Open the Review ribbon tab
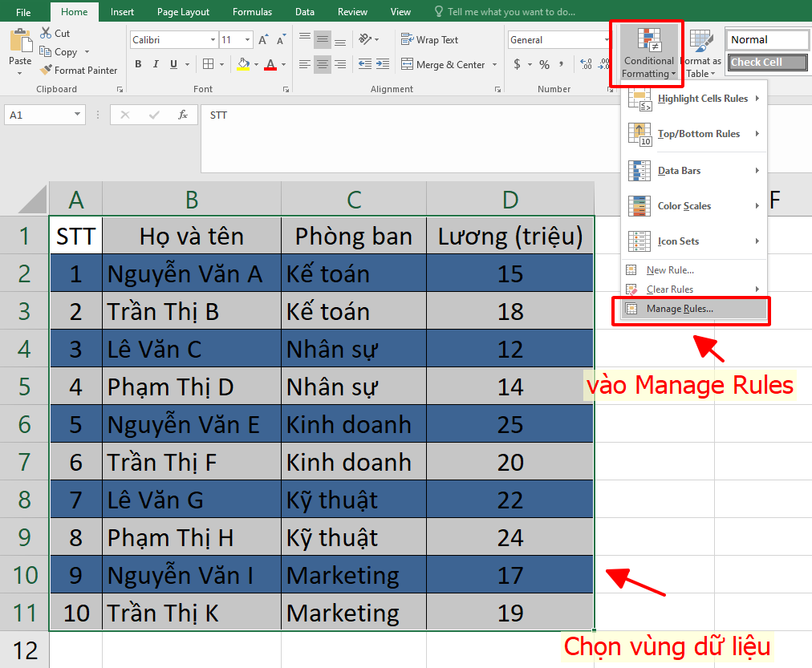The image size is (812, 668). pos(351,12)
